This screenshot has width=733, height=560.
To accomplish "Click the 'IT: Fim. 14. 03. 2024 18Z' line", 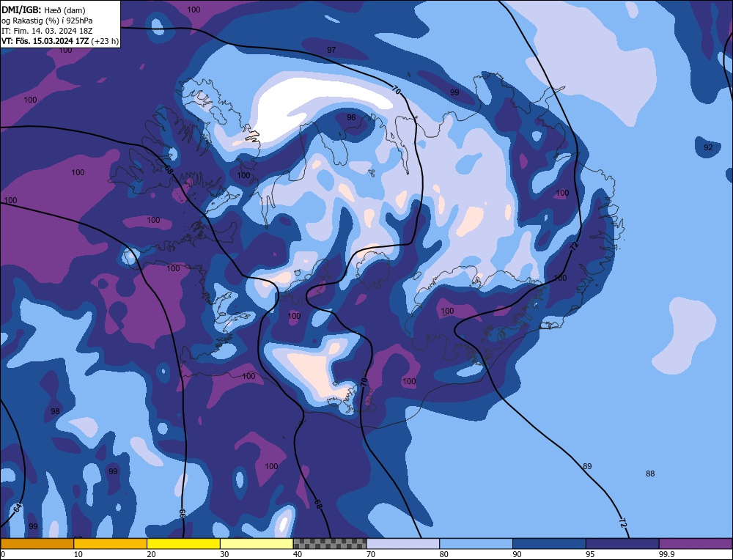I will (47, 31).
